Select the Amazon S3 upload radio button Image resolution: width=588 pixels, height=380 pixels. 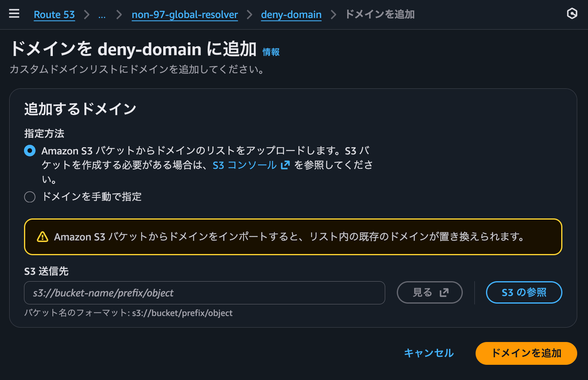tap(30, 151)
